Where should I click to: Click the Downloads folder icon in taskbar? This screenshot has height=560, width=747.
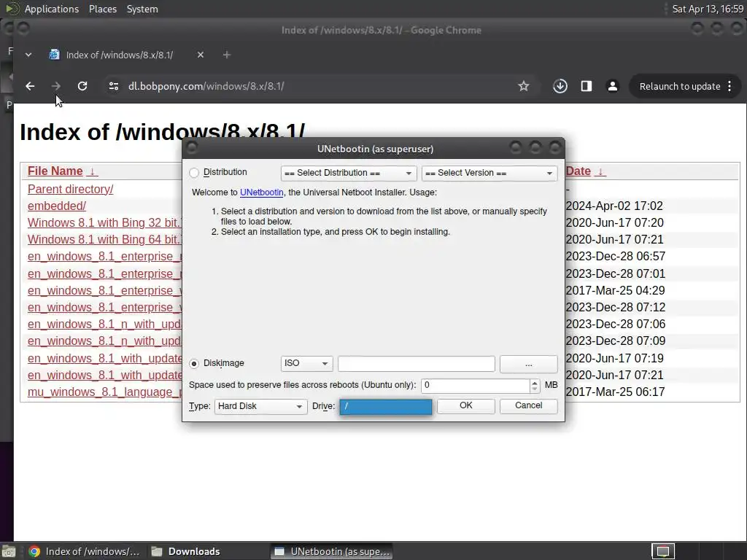157,551
